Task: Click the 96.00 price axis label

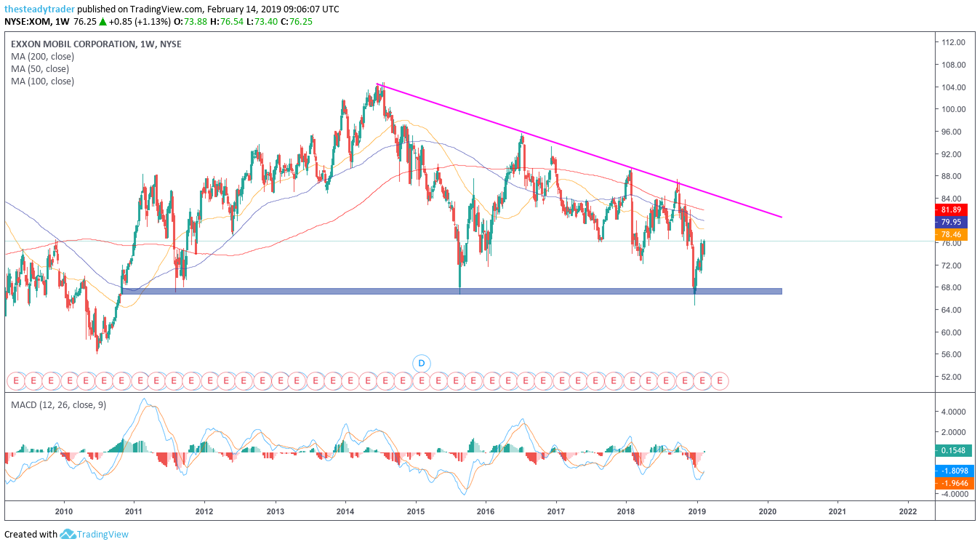Action: coord(952,132)
